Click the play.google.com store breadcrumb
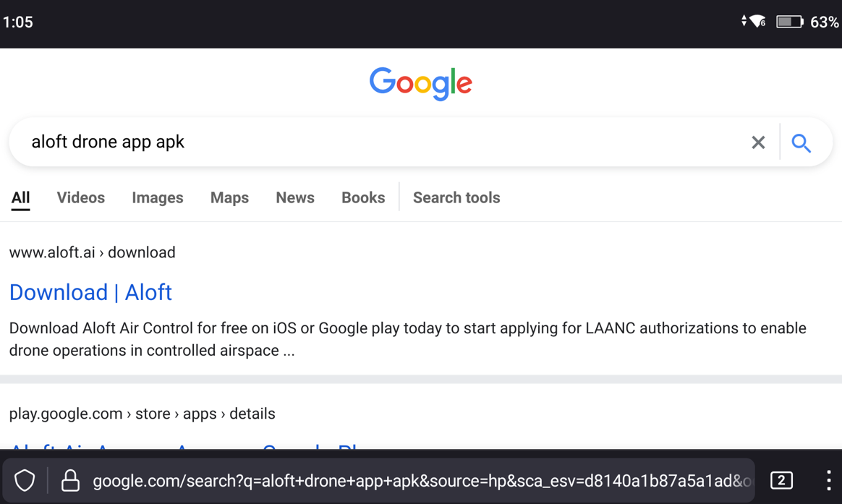The width and height of the screenshot is (842, 504). pyautogui.click(x=142, y=414)
